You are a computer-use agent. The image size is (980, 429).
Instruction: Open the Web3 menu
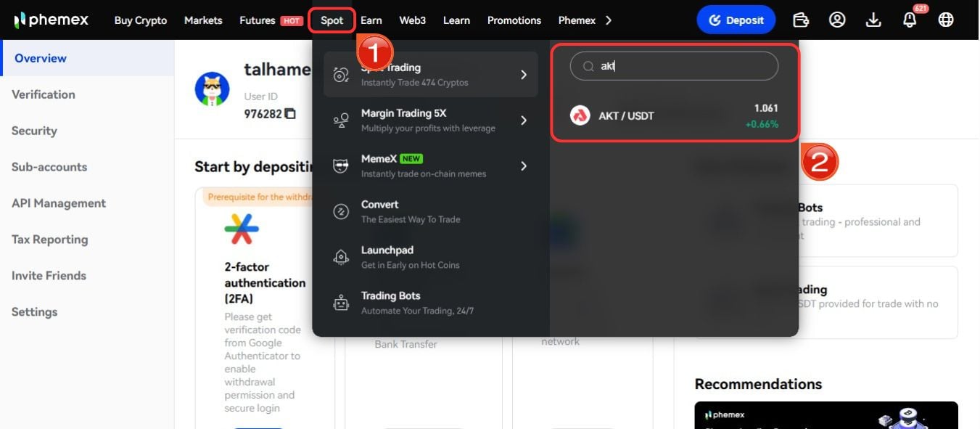pos(413,20)
